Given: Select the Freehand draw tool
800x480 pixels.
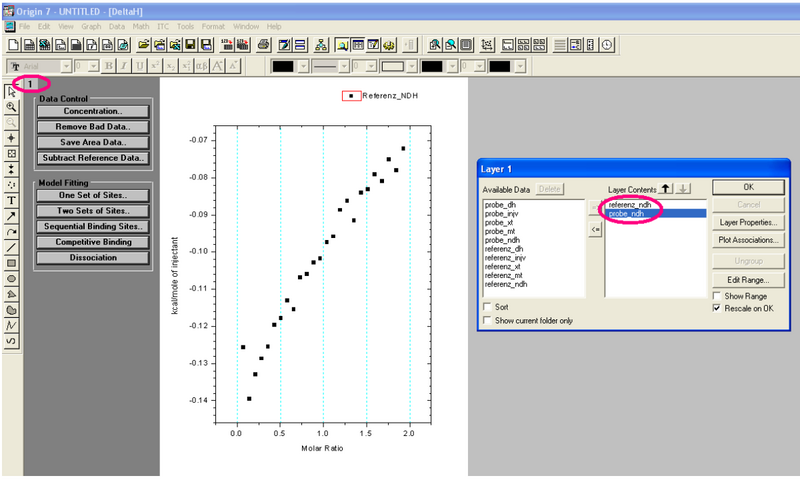Looking at the screenshot, I should pos(11,341).
